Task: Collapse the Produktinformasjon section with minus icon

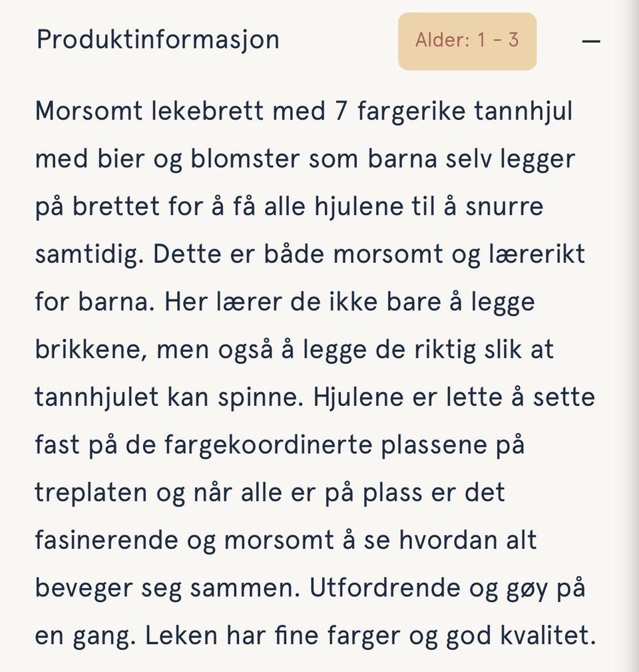Action: pyautogui.click(x=591, y=41)
